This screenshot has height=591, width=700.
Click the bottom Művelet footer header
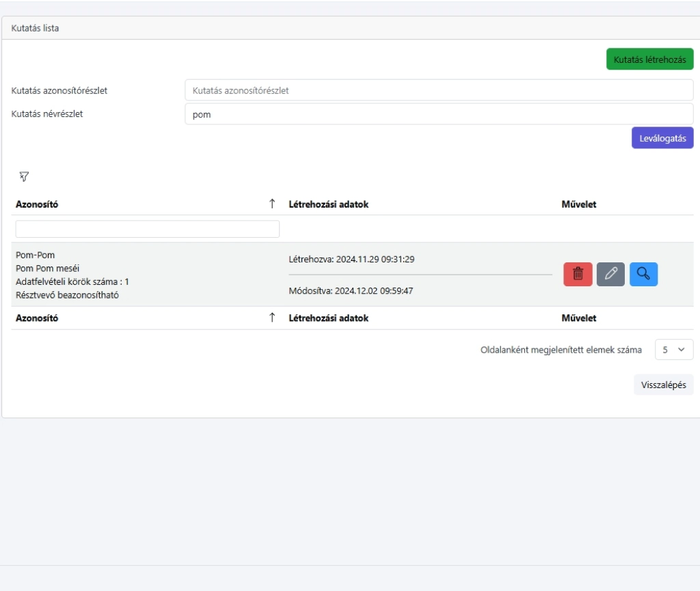click(x=578, y=318)
